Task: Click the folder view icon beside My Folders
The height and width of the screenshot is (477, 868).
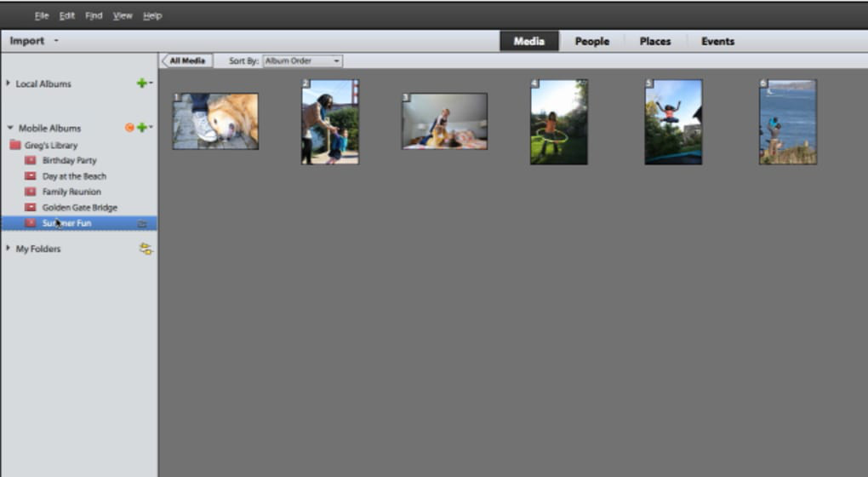Action: [146, 249]
